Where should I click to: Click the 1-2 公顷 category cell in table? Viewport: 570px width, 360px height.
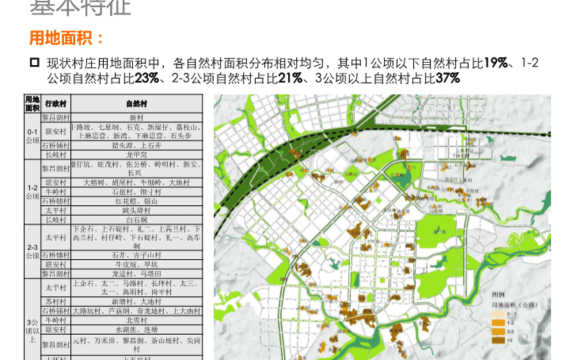[33, 192]
